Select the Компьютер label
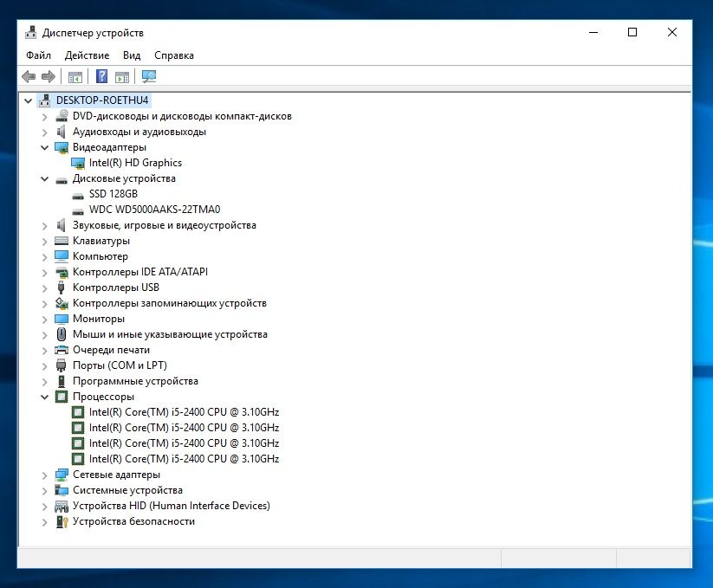This screenshot has width=713, height=588. coord(100,256)
